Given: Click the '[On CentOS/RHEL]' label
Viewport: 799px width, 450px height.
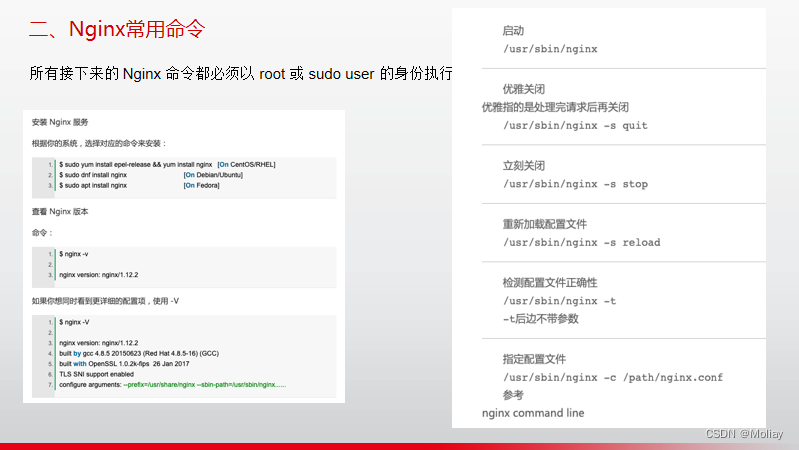Looking at the screenshot, I should click(x=247, y=165).
